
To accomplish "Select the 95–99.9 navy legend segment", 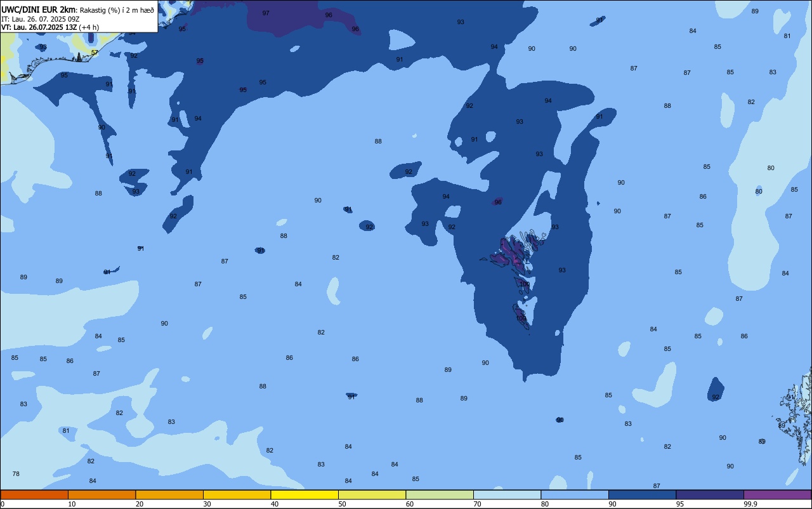I will tap(710, 494).
